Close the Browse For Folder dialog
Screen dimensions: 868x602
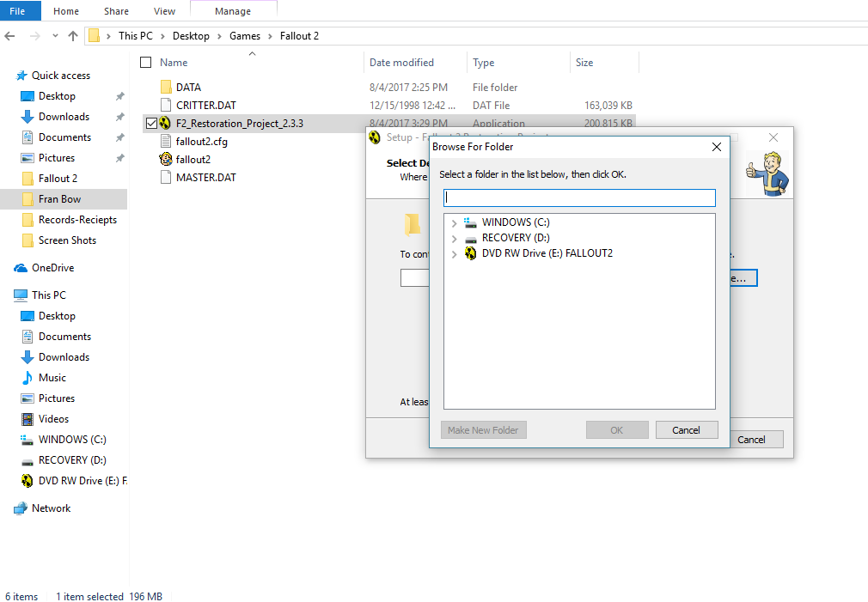click(717, 147)
